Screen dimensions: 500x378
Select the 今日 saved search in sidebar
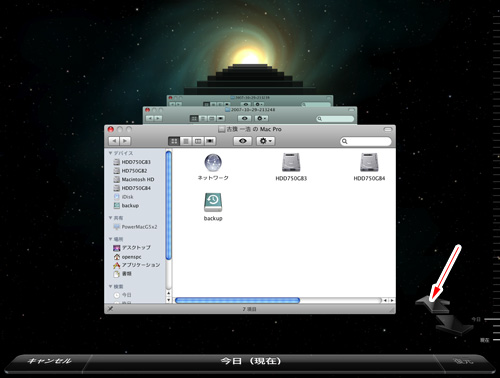pos(122,295)
